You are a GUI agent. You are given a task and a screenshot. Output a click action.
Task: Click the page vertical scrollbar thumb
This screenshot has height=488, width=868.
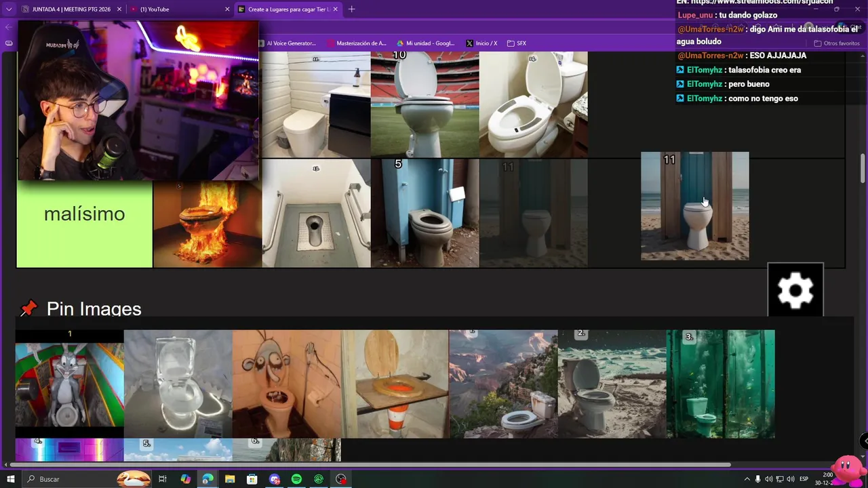tap(863, 167)
